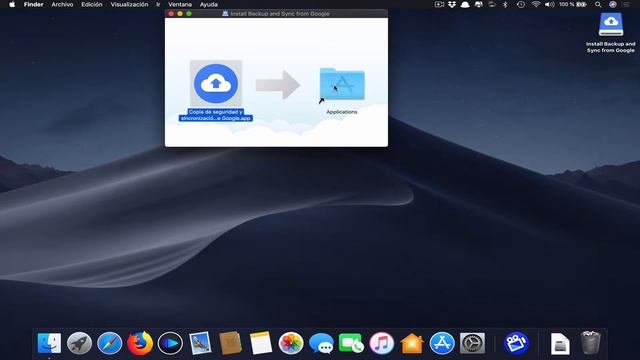The height and width of the screenshot is (360, 640).
Task: Click the 'Applications' label under the folder
Action: click(x=342, y=112)
